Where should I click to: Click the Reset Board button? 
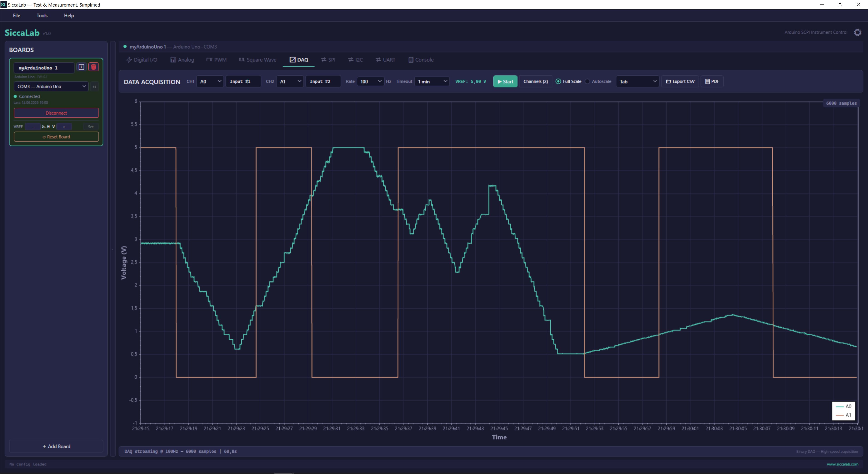click(x=56, y=137)
